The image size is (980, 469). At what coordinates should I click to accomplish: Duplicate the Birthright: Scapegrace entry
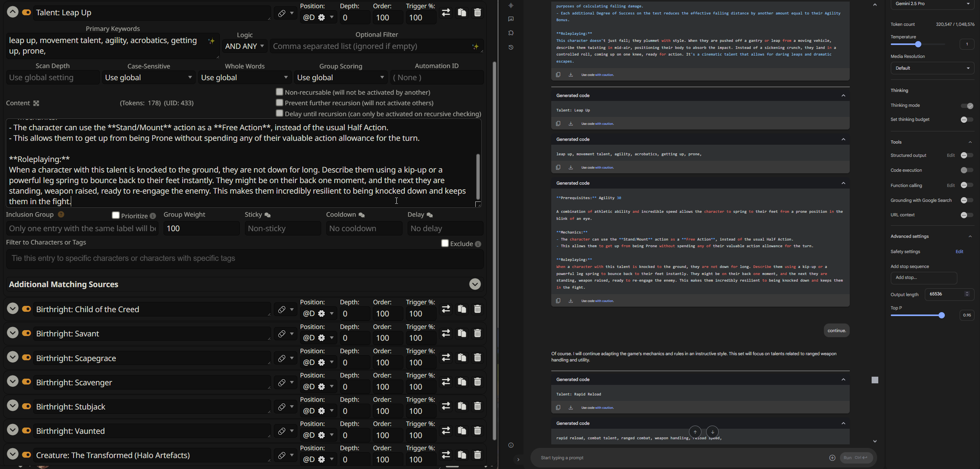tap(462, 358)
